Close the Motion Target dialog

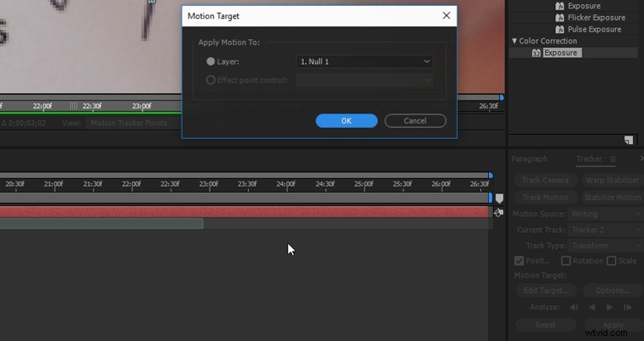coord(446,15)
